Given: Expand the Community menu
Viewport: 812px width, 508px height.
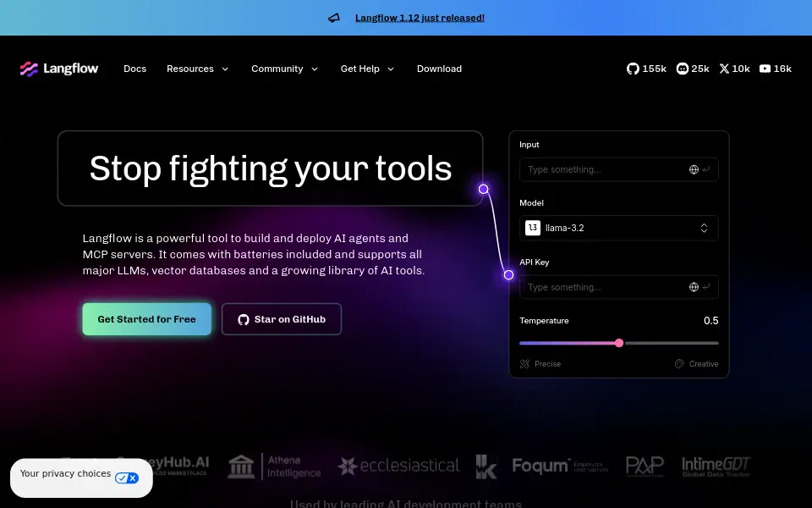Looking at the screenshot, I should (284, 69).
